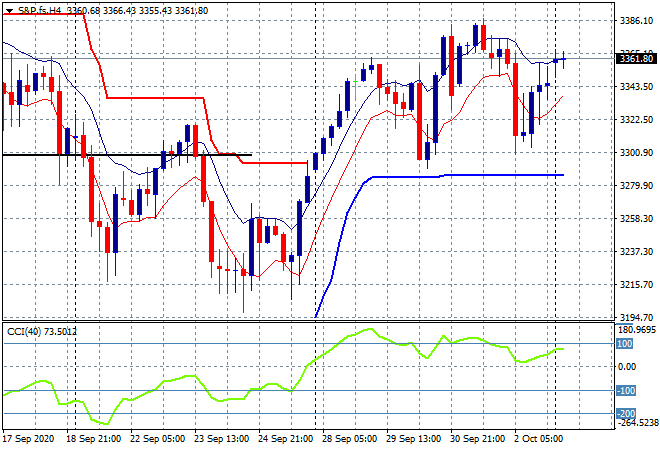
Task: Click the OHLC values in the chart header
Action: pyautogui.click(x=137, y=11)
